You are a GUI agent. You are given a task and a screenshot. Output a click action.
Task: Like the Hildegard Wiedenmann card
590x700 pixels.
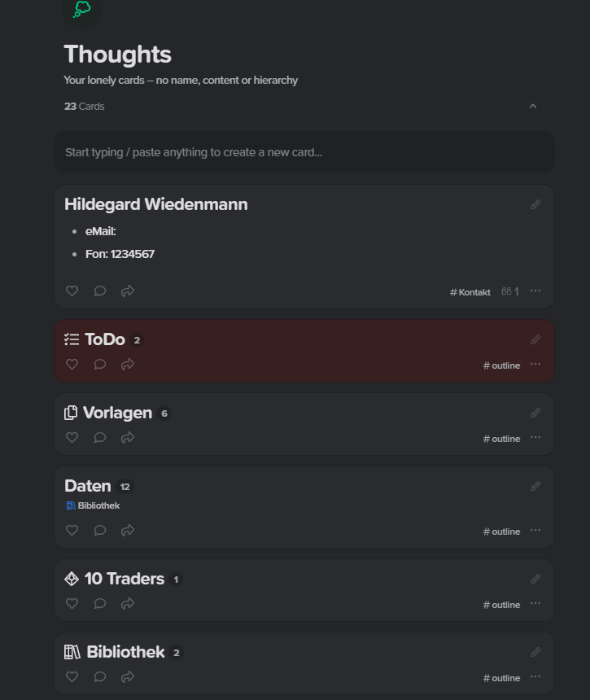pyautogui.click(x=72, y=291)
